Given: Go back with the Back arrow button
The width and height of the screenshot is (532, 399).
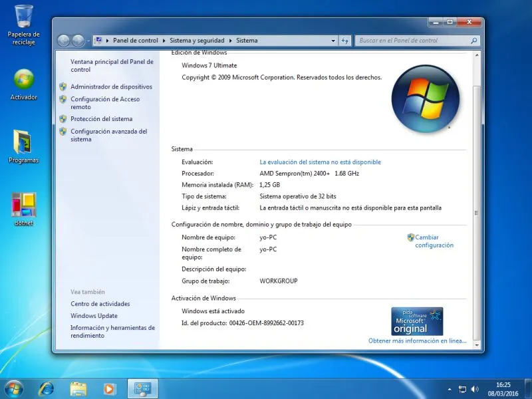Looking at the screenshot, I should [63, 41].
